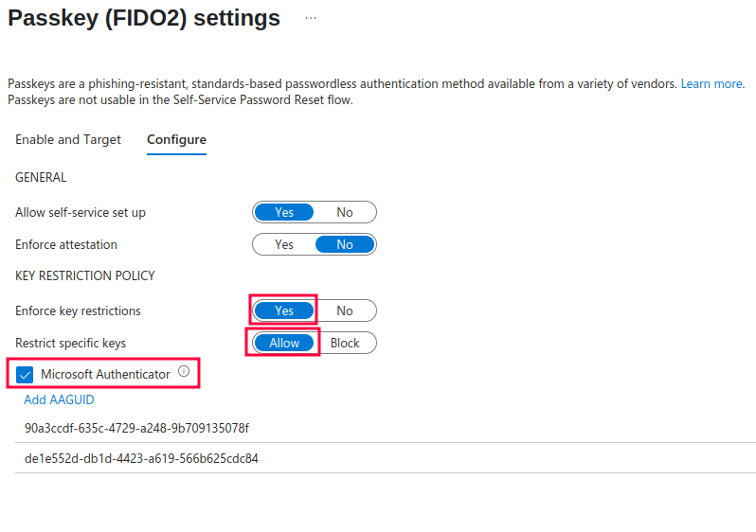Image resolution: width=756 pixels, height=532 pixels.
Task: Select AAGUID row starting with 90a3ccdf
Action: 386,428
